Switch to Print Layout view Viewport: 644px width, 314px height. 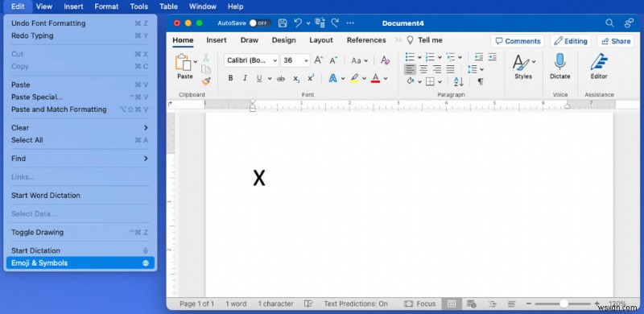tap(451, 304)
